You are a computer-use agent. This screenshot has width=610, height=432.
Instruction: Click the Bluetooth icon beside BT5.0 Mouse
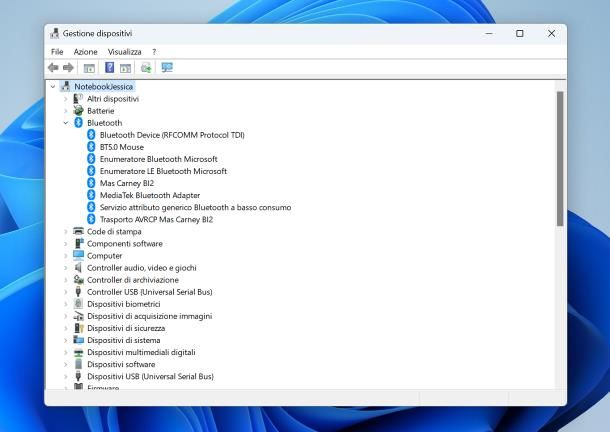pyautogui.click(x=91, y=147)
